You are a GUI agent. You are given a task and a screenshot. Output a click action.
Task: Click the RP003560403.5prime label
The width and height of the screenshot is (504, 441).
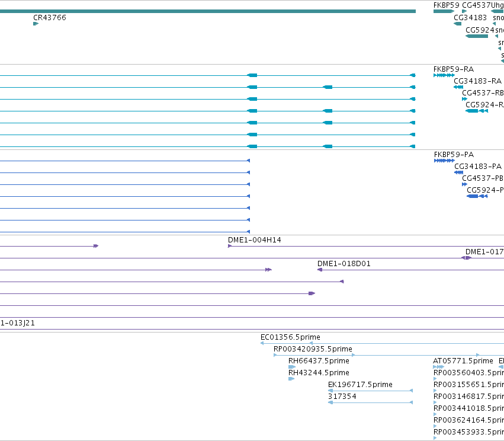[468, 373]
